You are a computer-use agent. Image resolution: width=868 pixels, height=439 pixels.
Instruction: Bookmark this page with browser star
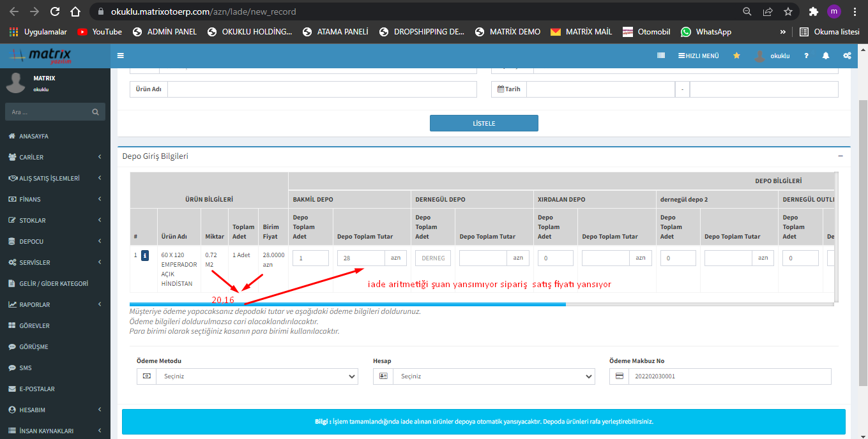click(x=788, y=11)
